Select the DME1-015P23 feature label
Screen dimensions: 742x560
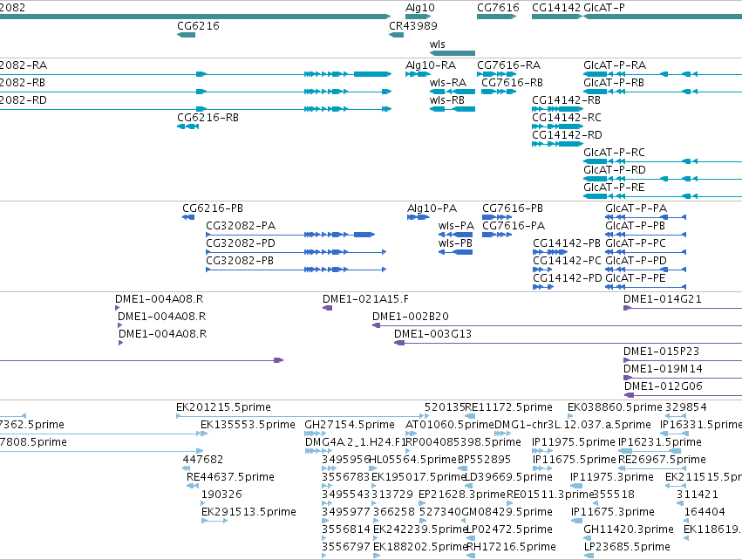pos(661,352)
